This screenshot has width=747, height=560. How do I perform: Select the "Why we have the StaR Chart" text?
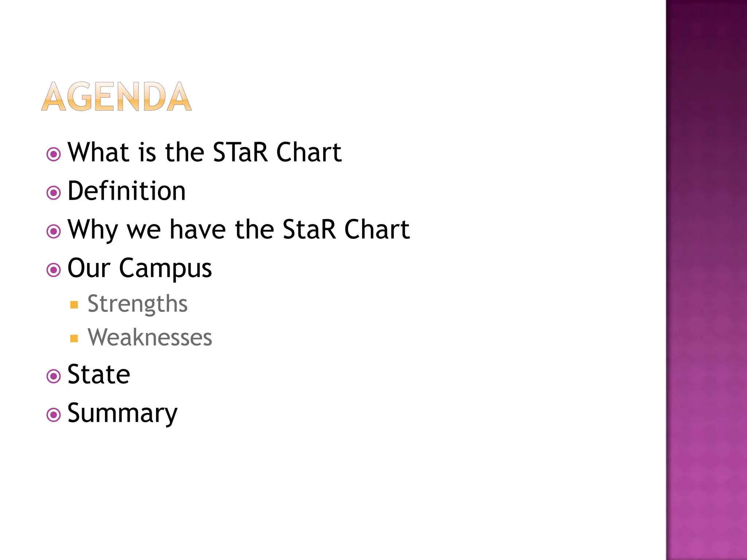pyautogui.click(x=239, y=229)
